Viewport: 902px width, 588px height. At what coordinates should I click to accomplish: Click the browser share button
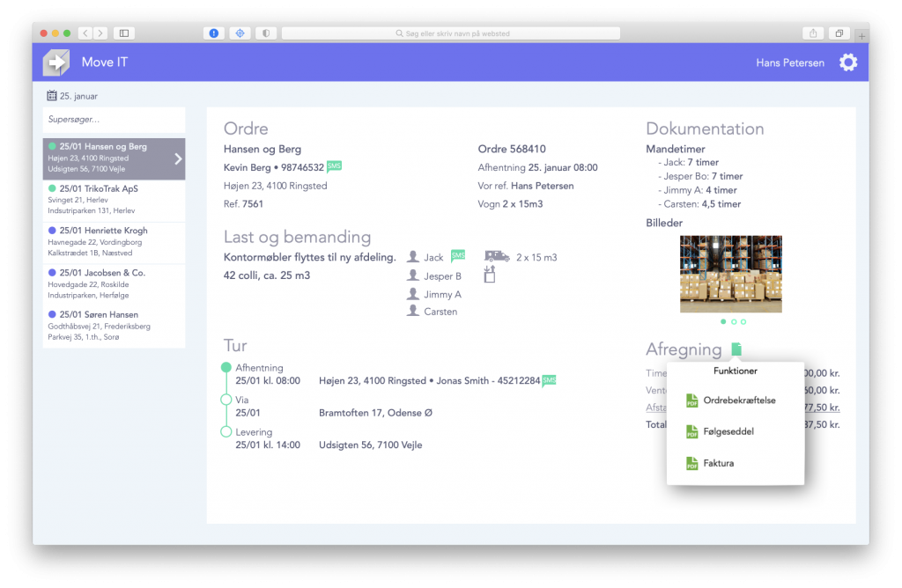pos(813,33)
